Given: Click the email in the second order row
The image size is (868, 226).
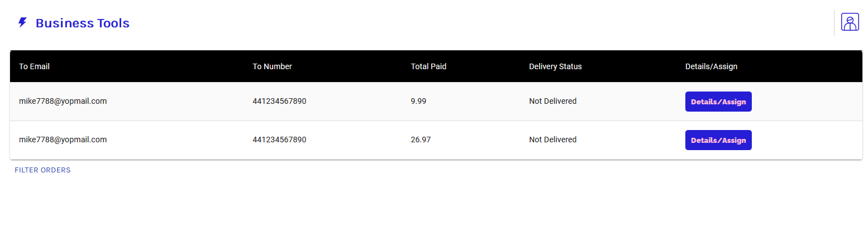Looking at the screenshot, I should tap(63, 140).
